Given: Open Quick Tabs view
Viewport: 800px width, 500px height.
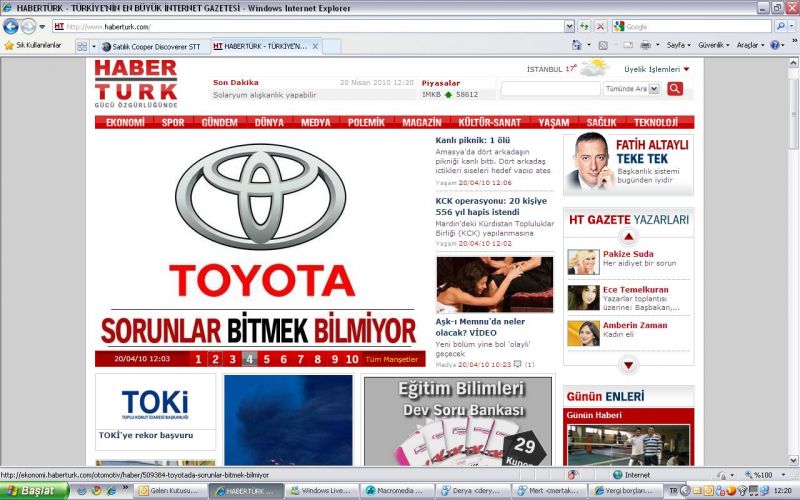Looking at the screenshot, I should point(82,46).
